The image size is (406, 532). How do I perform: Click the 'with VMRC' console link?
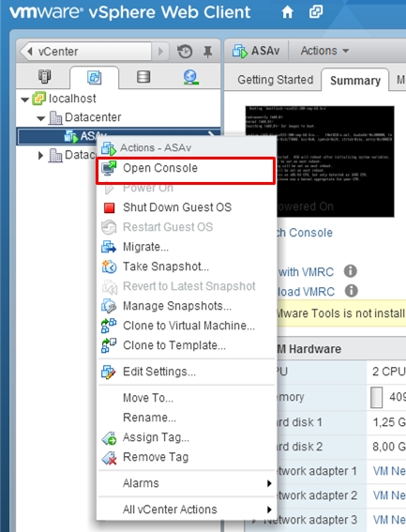[306, 272]
